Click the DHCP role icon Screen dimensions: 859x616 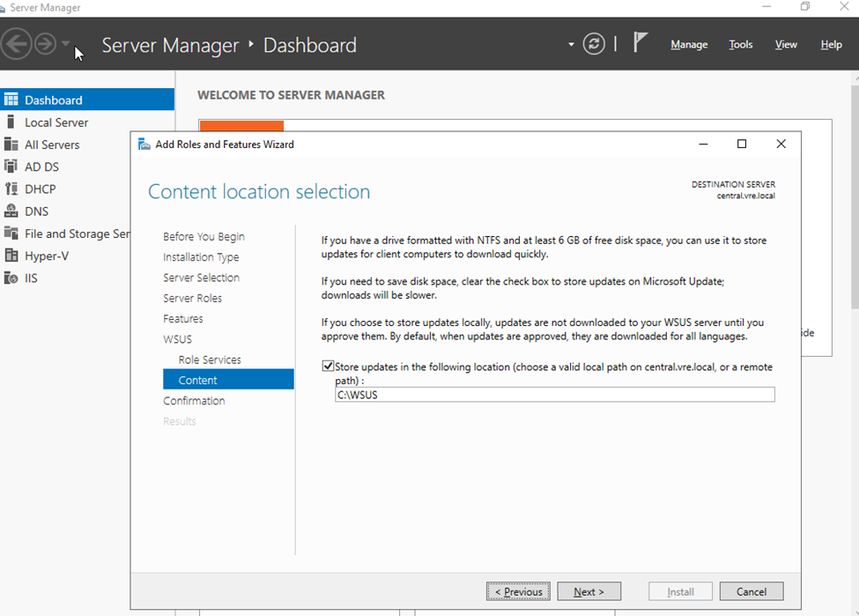click(11, 189)
